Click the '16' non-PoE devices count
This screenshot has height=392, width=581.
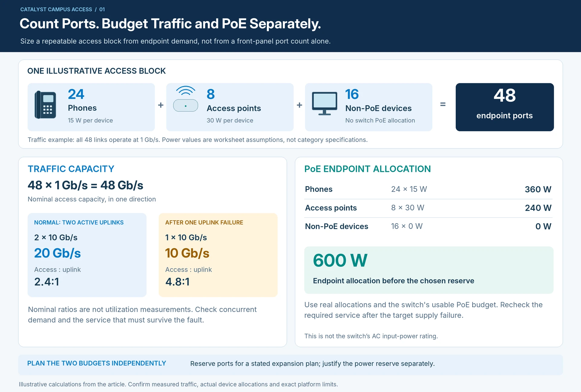[352, 94]
